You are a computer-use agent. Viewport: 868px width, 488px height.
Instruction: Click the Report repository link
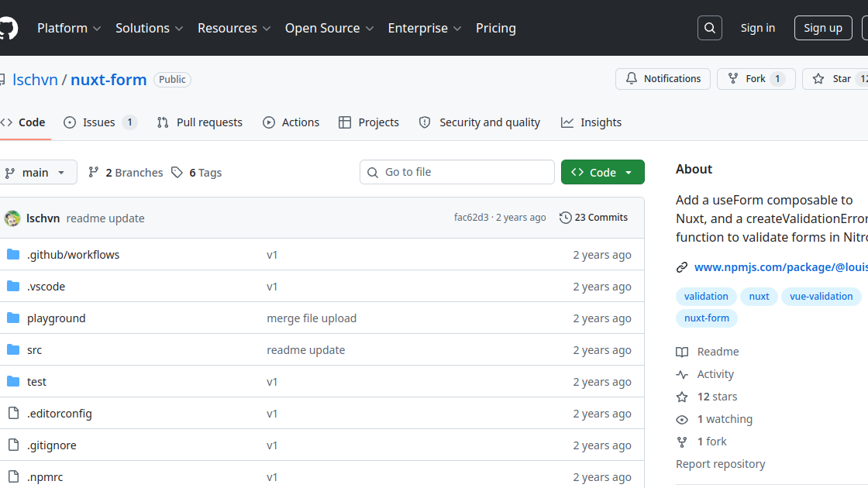(720, 464)
